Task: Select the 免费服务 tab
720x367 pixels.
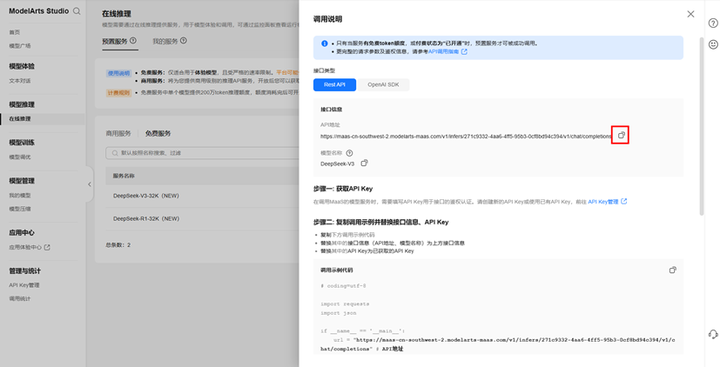Action: coord(158,134)
